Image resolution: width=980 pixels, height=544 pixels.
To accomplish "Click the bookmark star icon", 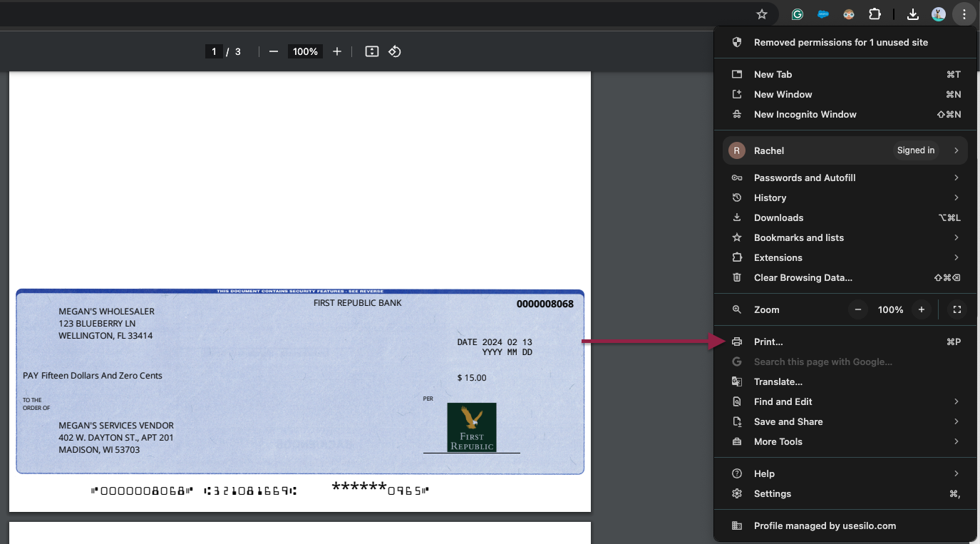I will (x=762, y=14).
